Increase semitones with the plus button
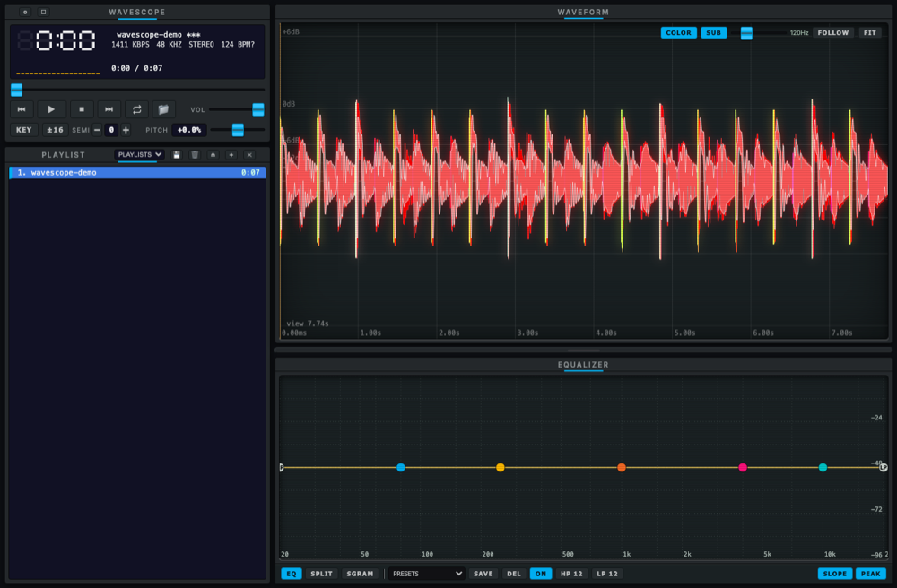Screen dimensions: 897x588 pos(126,130)
